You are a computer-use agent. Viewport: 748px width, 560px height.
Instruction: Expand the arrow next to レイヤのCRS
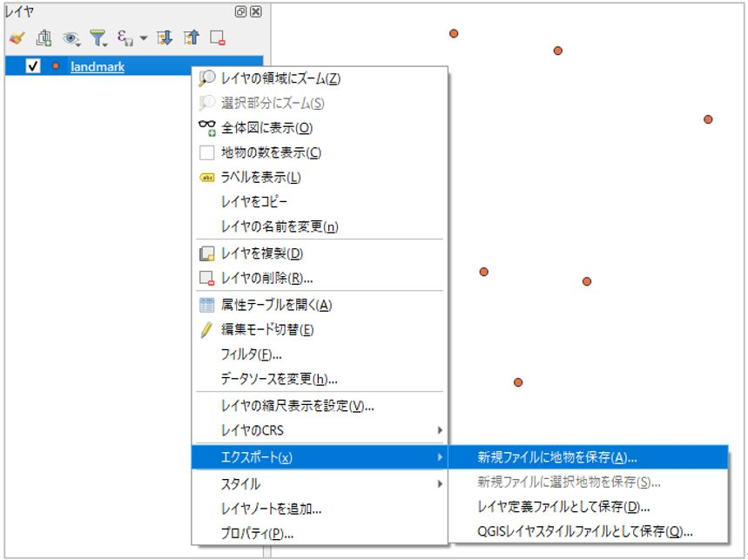coord(440,430)
